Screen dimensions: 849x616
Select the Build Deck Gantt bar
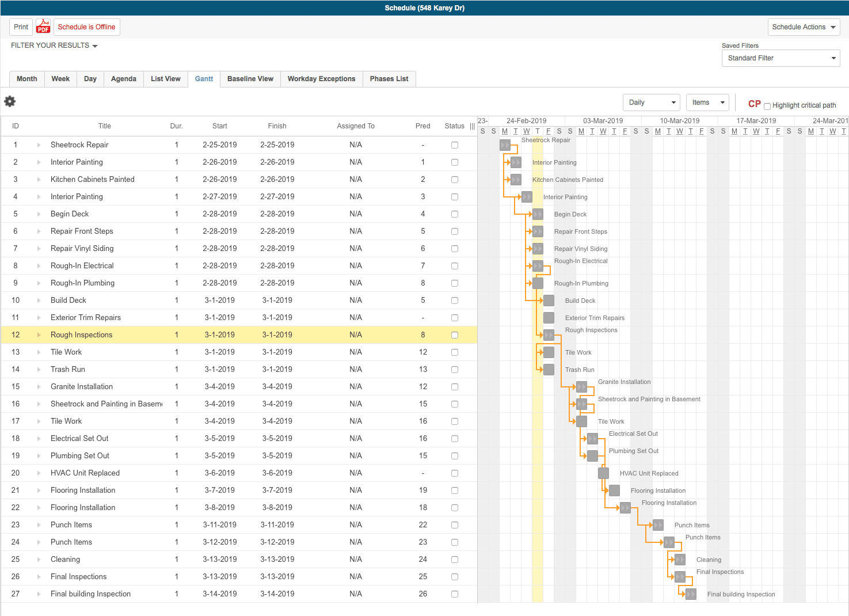(x=549, y=301)
